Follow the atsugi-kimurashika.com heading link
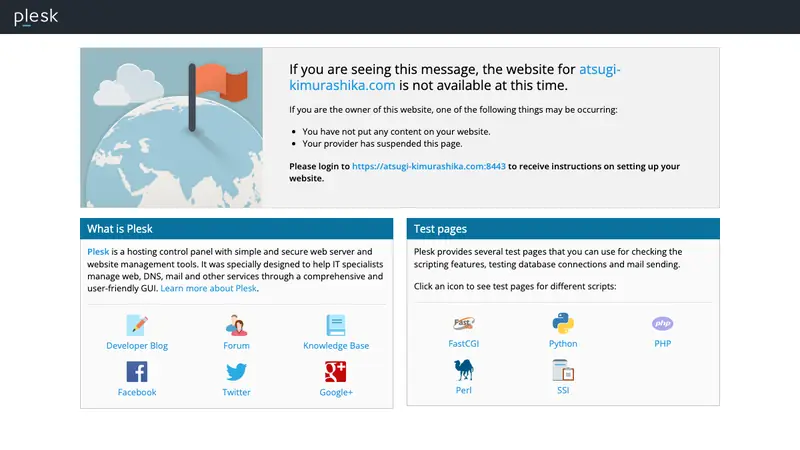This screenshot has height=450, width=800. tap(455, 77)
